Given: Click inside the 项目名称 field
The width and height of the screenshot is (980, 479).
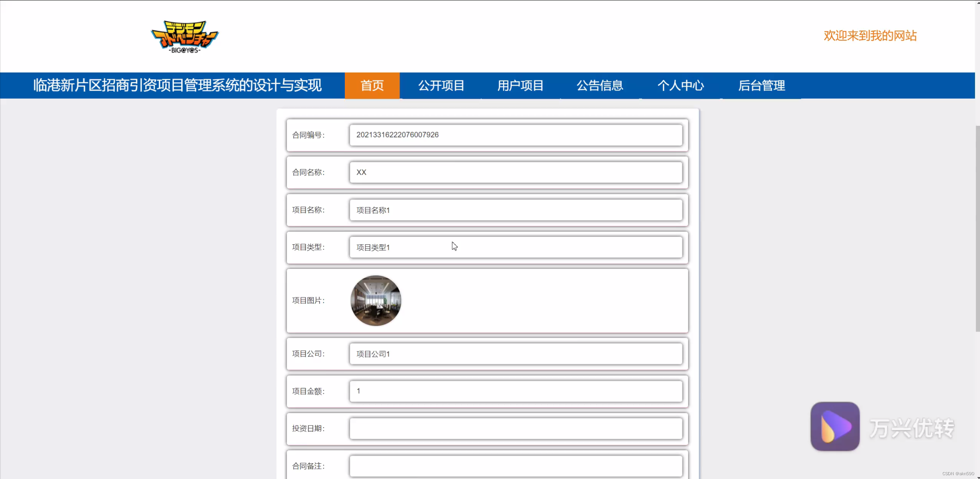Looking at the screenshot, I should [516, 210].
